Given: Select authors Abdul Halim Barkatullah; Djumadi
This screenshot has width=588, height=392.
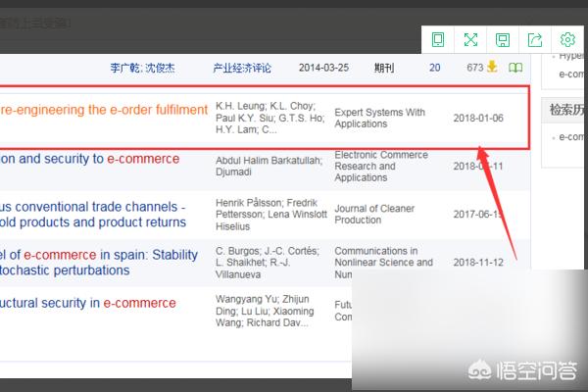Looking at the screenshot, I should tap(269, 167).
